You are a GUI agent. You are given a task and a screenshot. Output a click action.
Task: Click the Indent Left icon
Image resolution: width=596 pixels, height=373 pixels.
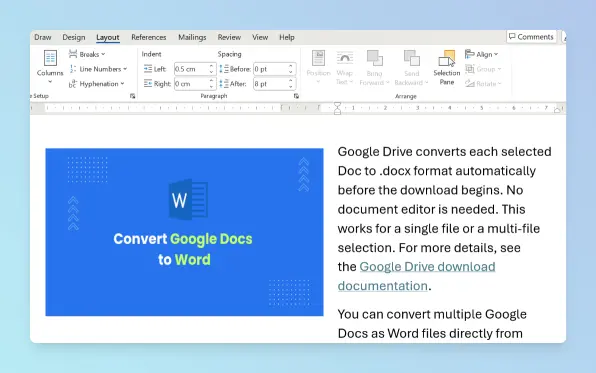[148, 69]
